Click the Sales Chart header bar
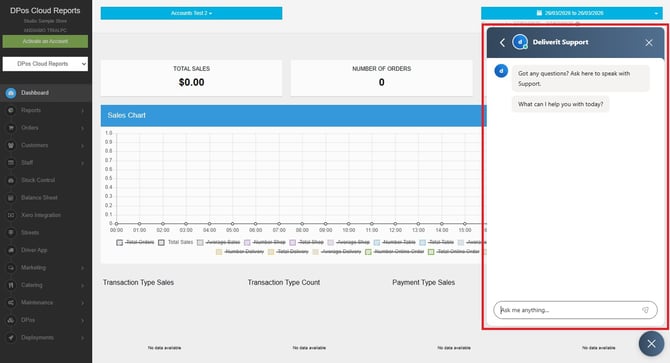This screenshot has height=363, width=670. point(294,115)
